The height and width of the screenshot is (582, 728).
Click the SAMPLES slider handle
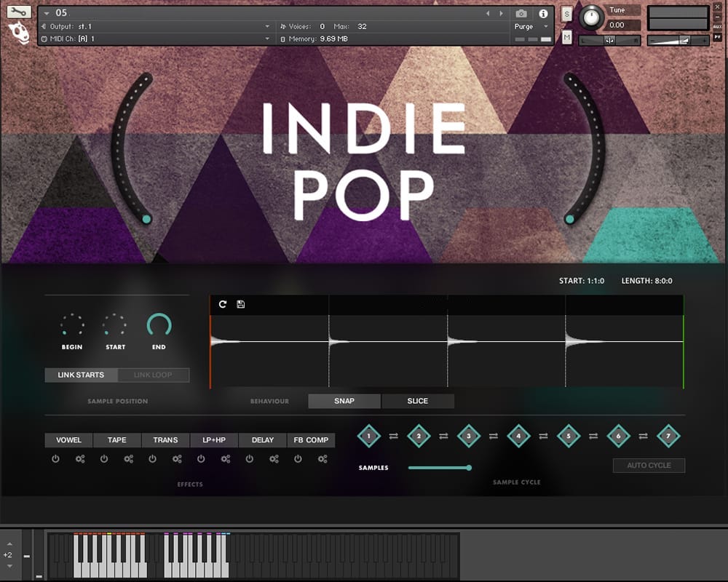pos(469,468)
